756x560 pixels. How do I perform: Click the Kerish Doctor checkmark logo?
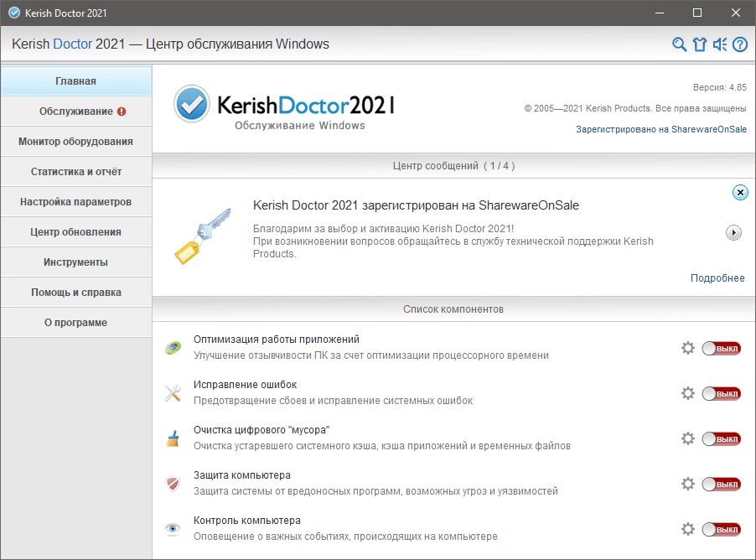[x=191, y=104]
